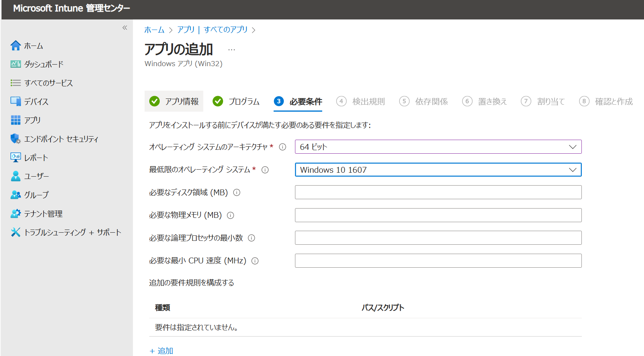This screenshot has width=644, height=356.
Task: Open the アプリ | すべてのアプリ breadcrumb
Action: pyautogui.click(x=212, y=30)
